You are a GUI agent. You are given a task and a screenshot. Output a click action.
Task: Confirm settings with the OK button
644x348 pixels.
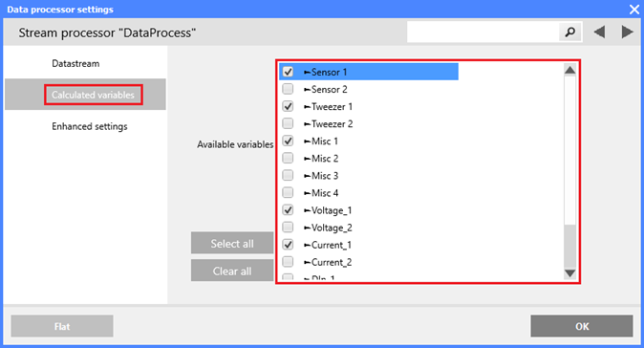[x=582, y=326]
